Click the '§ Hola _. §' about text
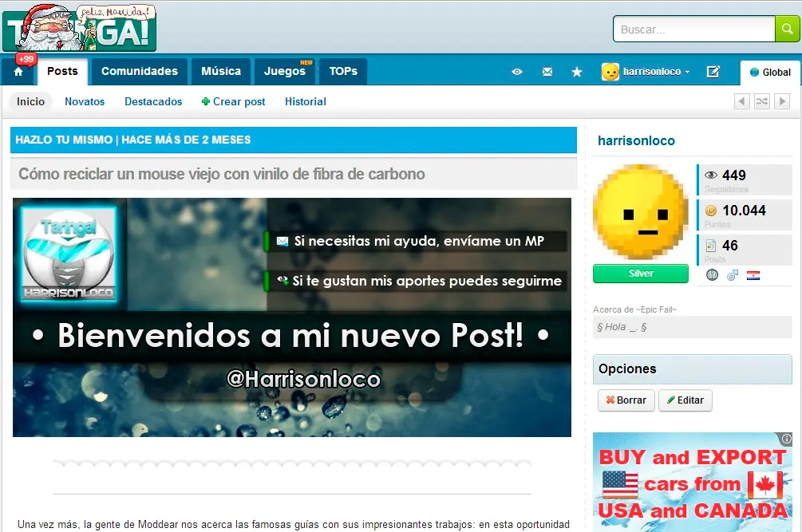 point(622,327)
